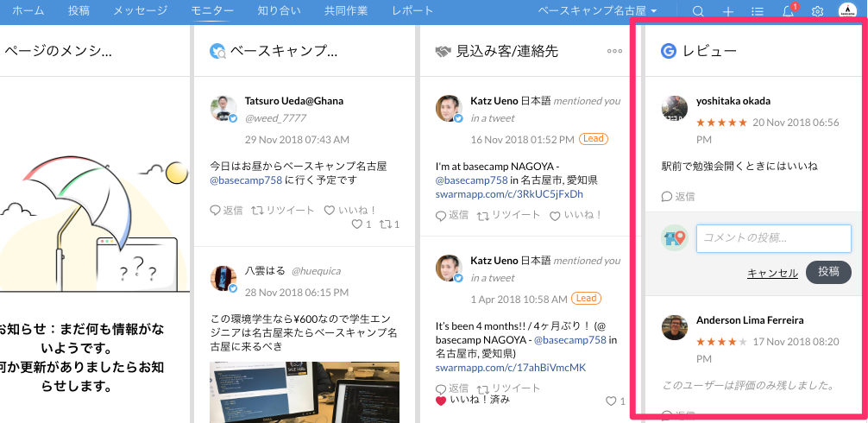
Task: Open the 知り合い tab
Action: pyautogui.click(x=279, y=10)
